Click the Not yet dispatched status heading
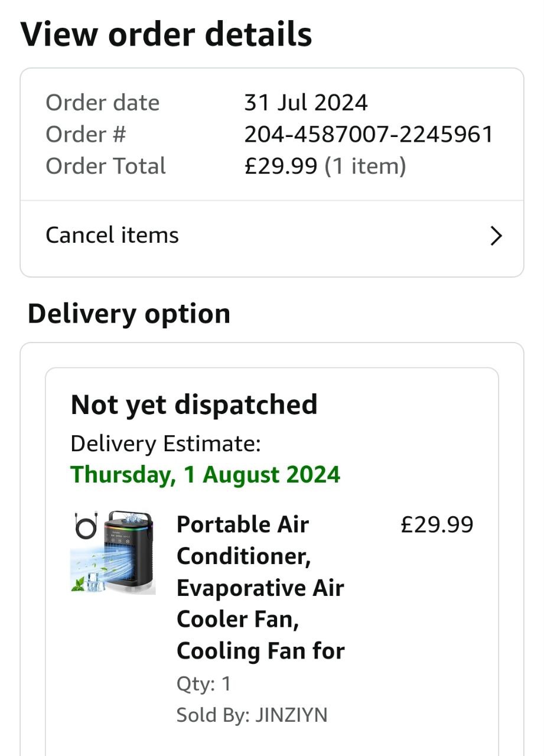 pyautogui.click(x=194, y=405)
